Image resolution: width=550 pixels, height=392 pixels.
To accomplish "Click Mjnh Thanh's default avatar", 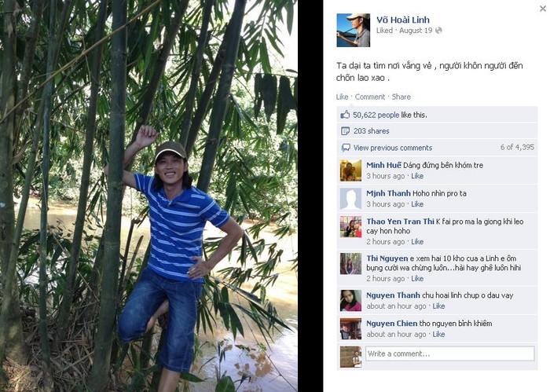I will tap(350, 199).
